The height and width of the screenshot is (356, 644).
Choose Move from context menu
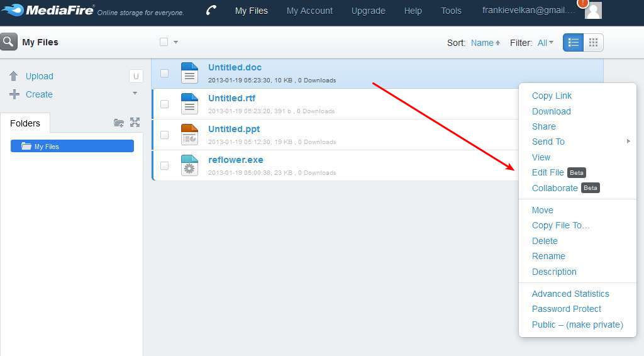[543, 210]
